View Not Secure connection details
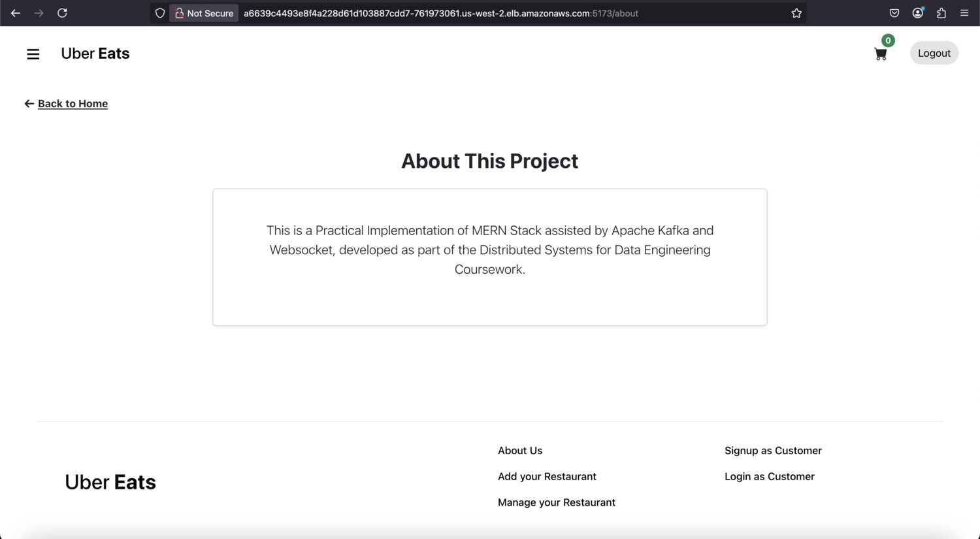 pyautogui.click(x=204, y=13)
